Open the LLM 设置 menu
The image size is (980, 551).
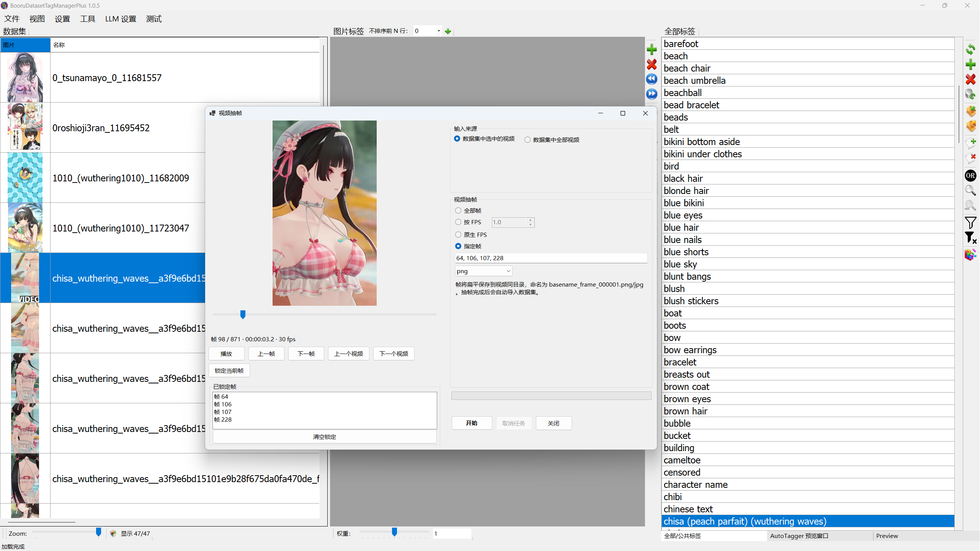pyautogui.click(x=121, y=19)
